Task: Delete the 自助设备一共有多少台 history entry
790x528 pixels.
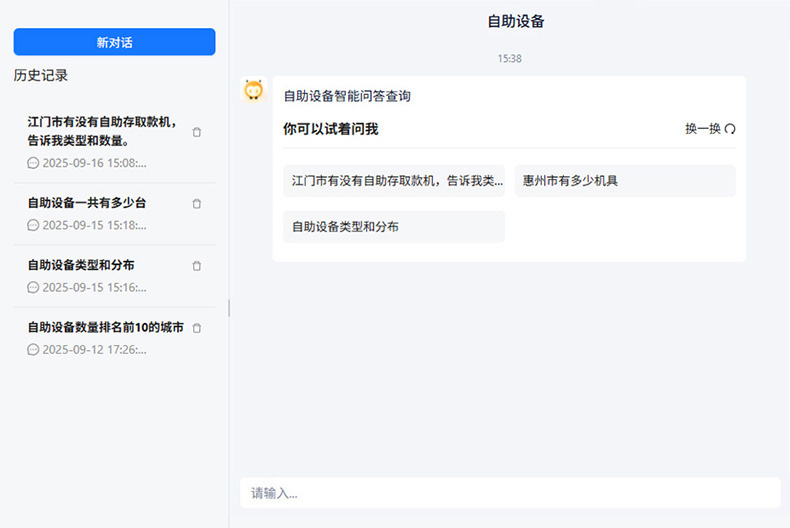Action: pos(197,204)
